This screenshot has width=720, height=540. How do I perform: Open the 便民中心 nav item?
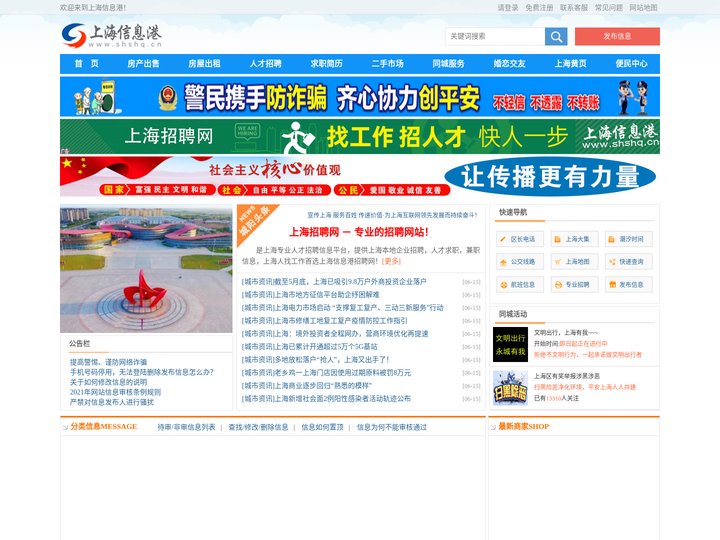(x=632, y=64)
